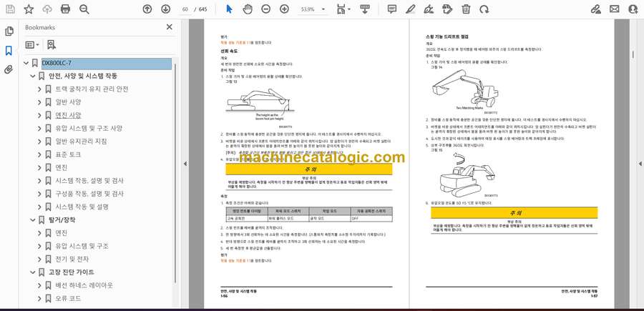Screen dimensions: 644x311
Task: Rotate the page with the circular arrow icon
Action: pyautogui.click(x=484, y=9)
